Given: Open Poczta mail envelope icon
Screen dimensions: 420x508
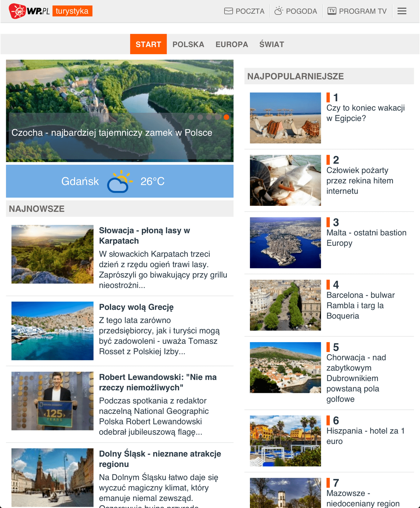Looking at the screenshot, I should click(x=228, y=11).
